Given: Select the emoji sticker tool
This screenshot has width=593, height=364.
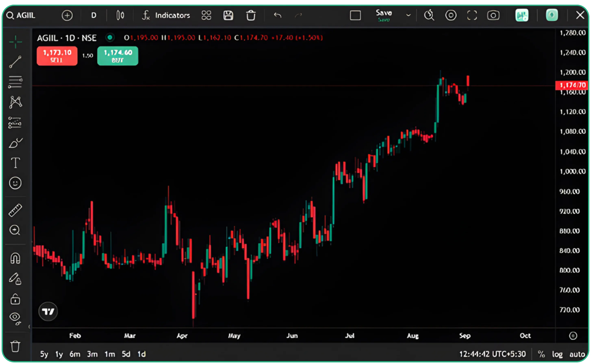Looking at the screenshot, I should [x=15, y=183].
